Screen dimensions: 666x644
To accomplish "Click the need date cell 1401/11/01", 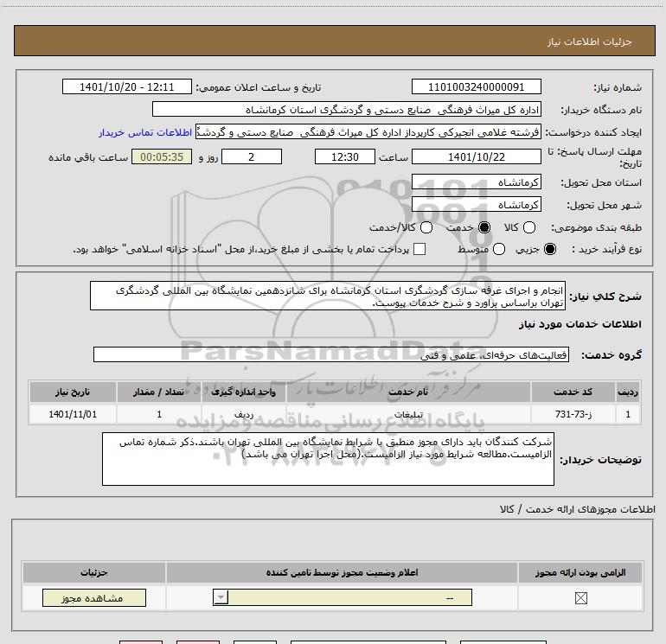I will (x=73, y=414).
